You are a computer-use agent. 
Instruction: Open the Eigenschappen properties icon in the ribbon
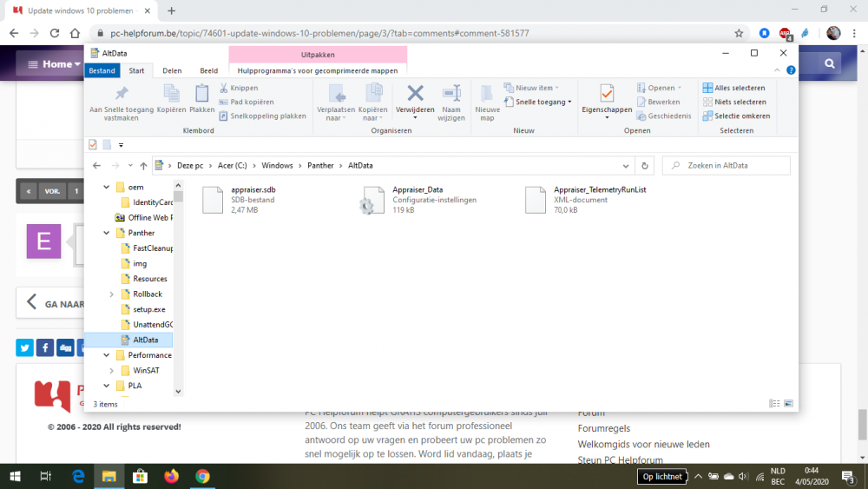(607, 94)
